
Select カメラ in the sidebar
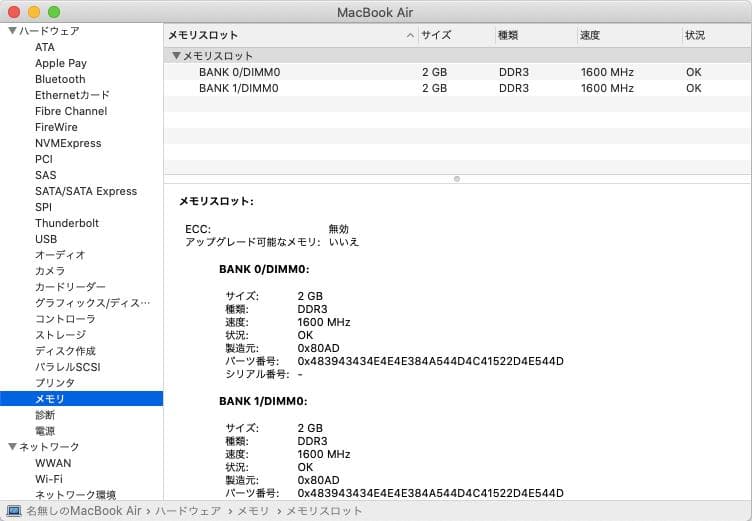coord(50,271)
